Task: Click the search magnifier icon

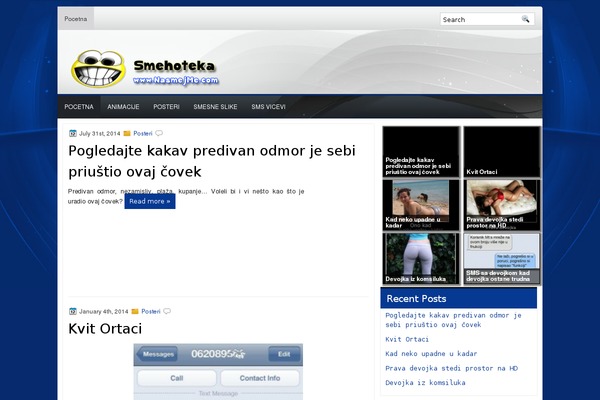Action: tap(525, 19)
